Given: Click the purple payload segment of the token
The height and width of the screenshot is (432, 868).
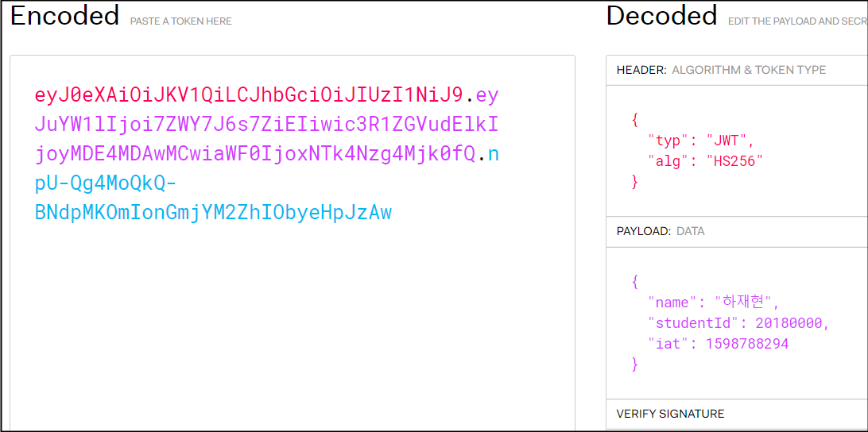Looking at the screenshot, I should 266,125.
